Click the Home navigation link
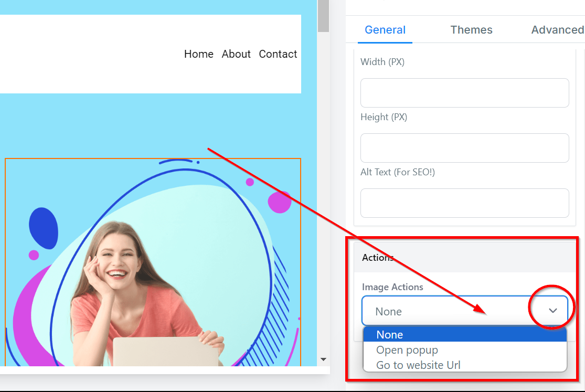Viewport: 585px width, 392px height. (198, 54)
